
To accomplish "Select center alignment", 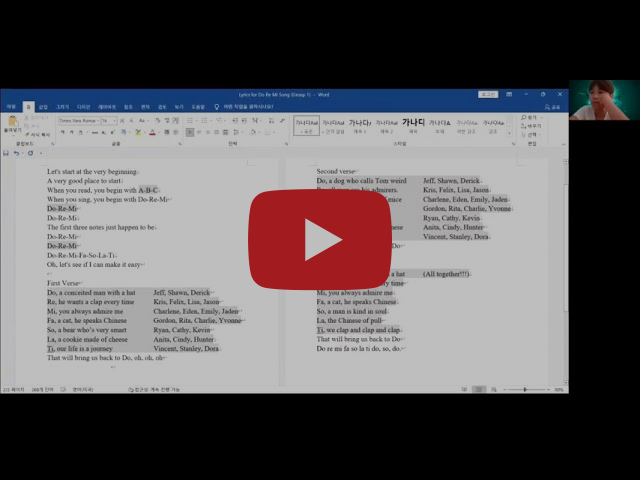I will pyautogui.click(x=199, y=132).
